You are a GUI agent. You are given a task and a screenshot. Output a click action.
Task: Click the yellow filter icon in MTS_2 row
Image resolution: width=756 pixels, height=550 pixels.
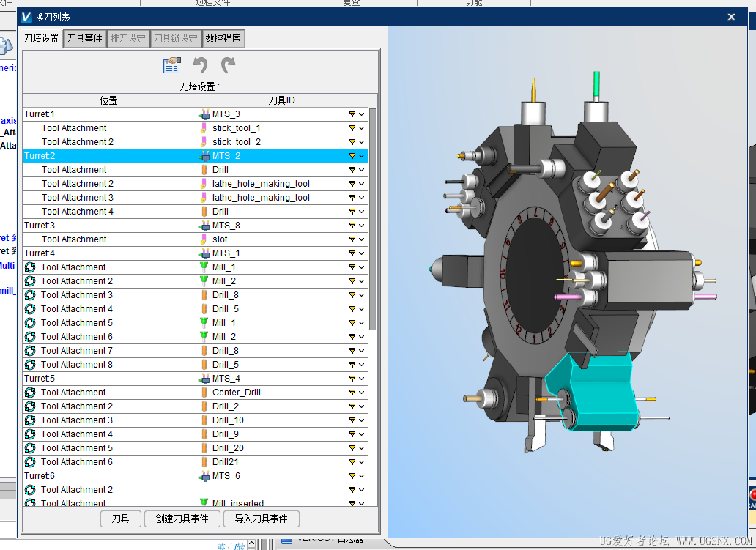(352, 156)
